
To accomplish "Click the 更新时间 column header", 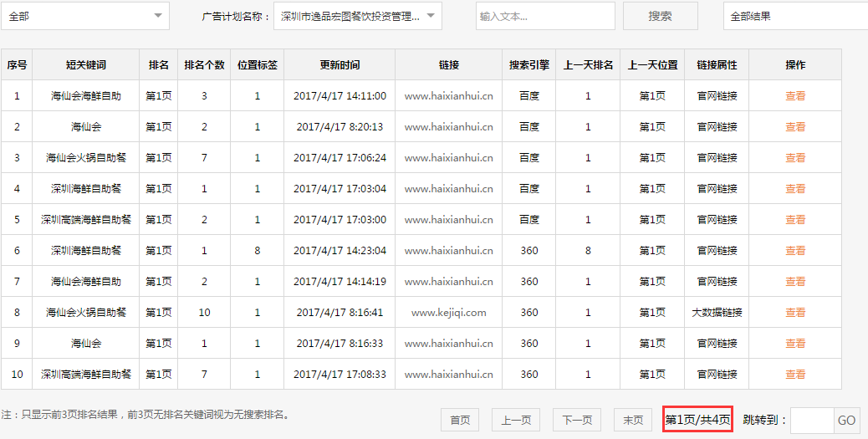I will pyautogui.click(x=340, y=65).
